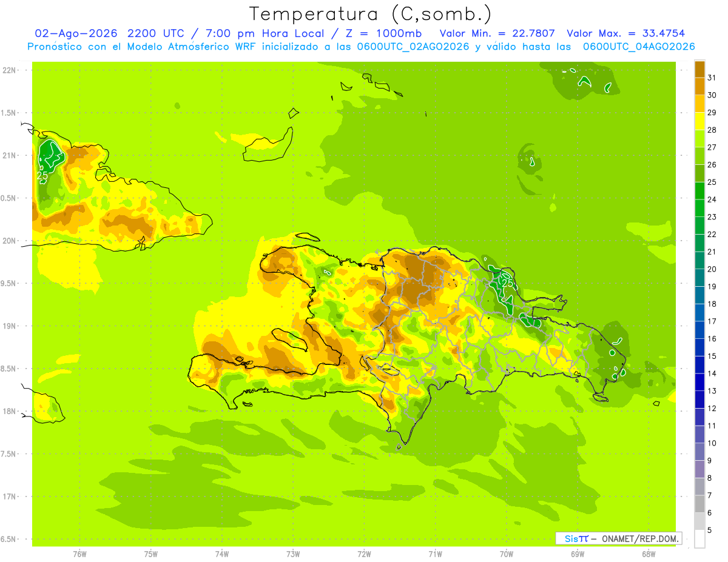Viewport: 728px width, 562px height.
Task: Click the "72W" longitude label
Action: pos(364,554)
